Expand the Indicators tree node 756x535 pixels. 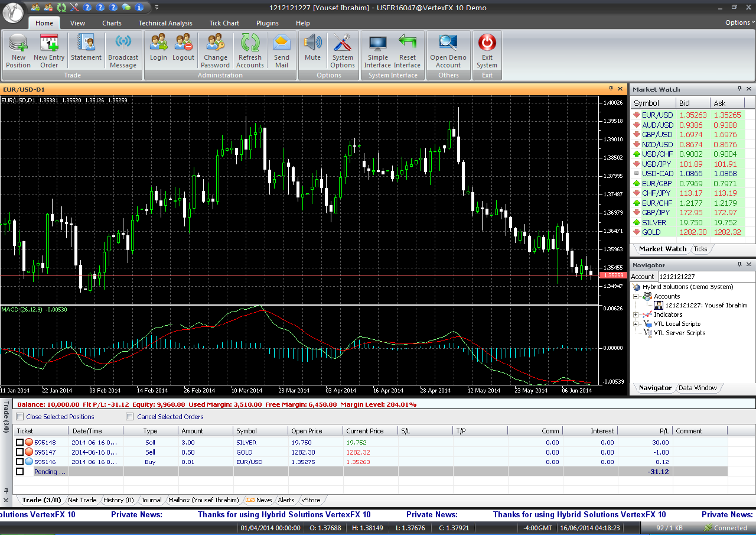coord(636,314)
